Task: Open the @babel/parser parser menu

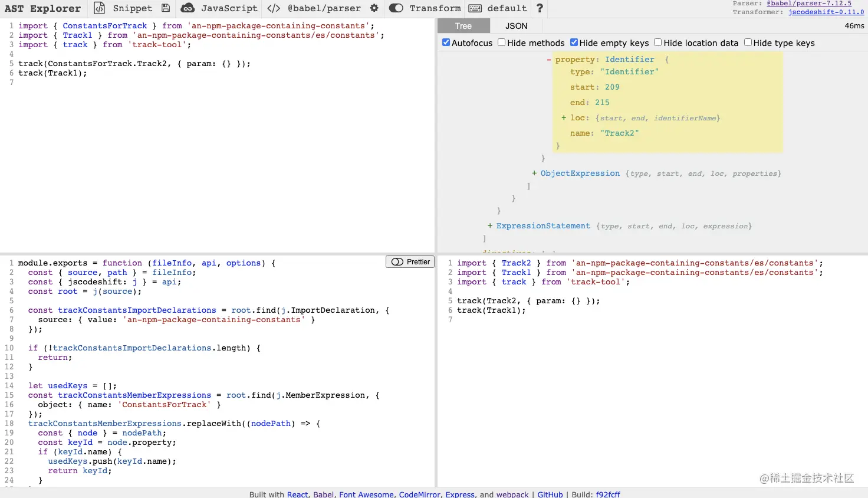Action: (324, 8)
